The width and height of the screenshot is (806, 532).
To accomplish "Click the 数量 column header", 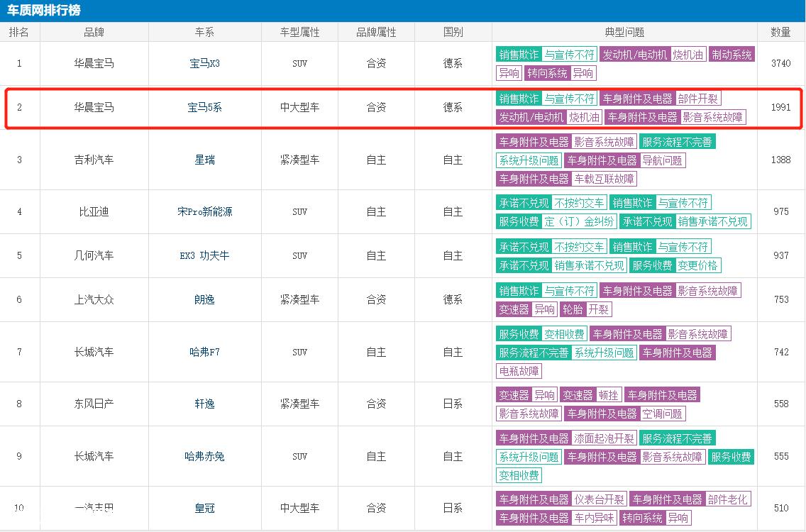I will (780, 32).
